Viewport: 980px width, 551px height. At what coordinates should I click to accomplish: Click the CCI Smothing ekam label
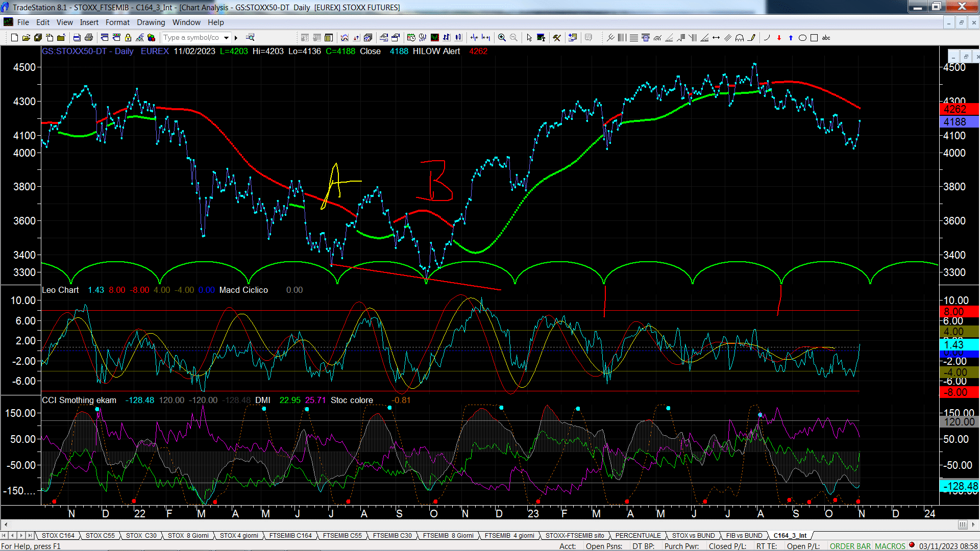point(79,400)
